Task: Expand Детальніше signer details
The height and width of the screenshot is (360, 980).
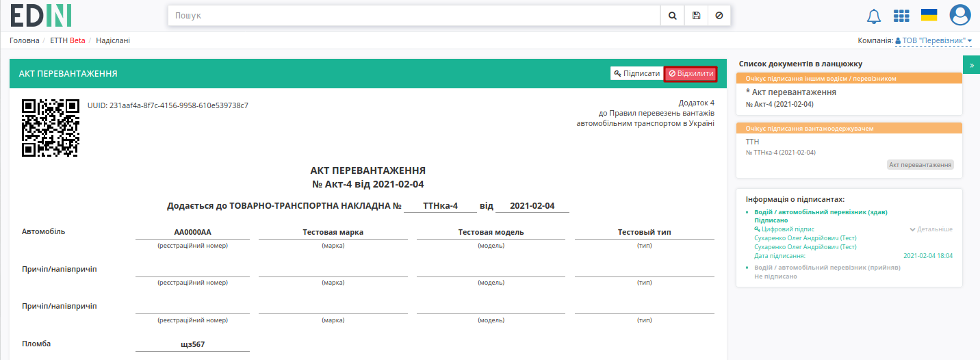Action: (x=931, y=229)
